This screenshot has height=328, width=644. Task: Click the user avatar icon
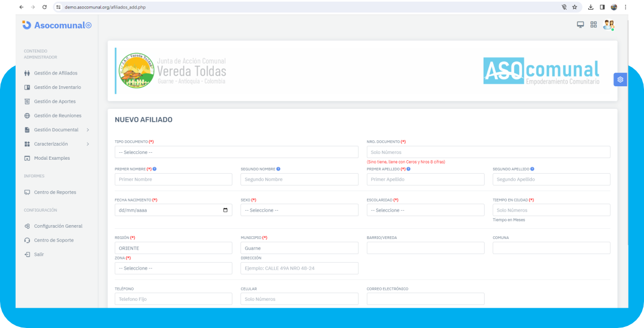(608, 25)
